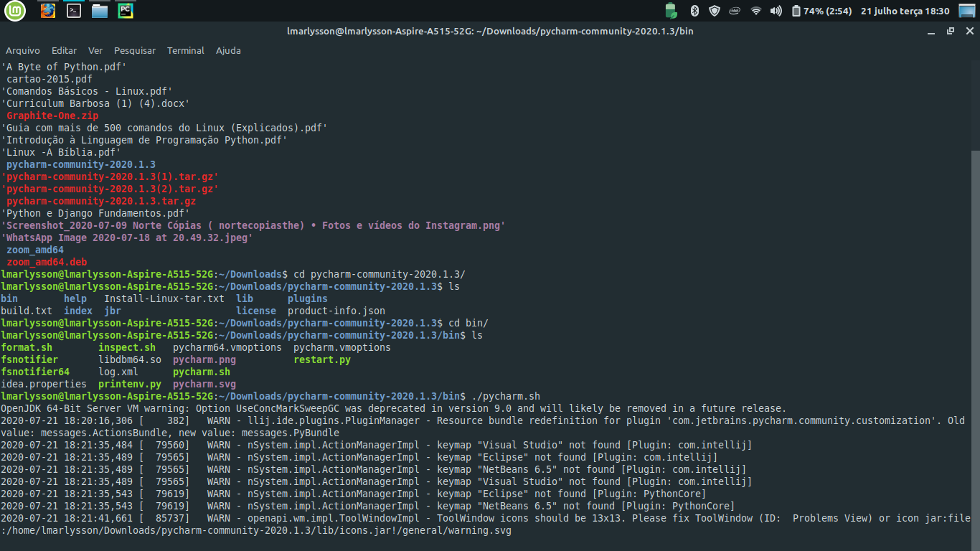Open the sound volume applet
The width and height of the screenshot is (980, 551).
coord(776,11)
